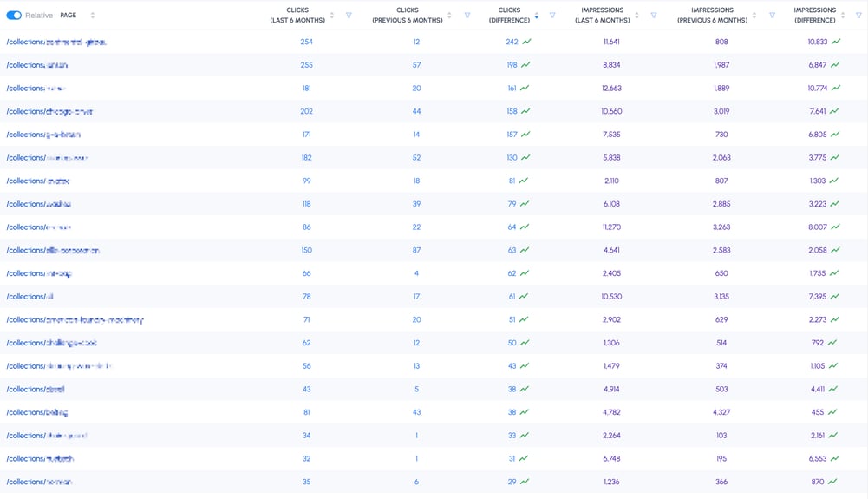Sort by Clicks (Previous 6 Months) arrows
Viewport: 868px width, 499px height.
click(449, 15)
